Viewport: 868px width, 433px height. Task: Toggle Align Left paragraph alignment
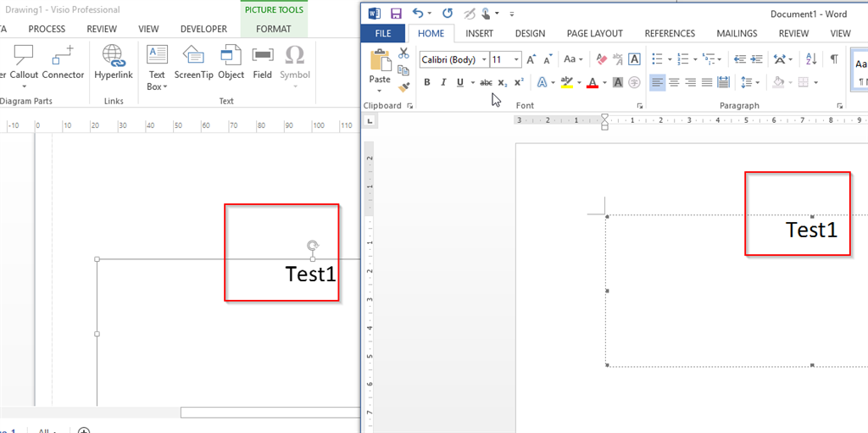pyautogui.click(x=657, y=82)
